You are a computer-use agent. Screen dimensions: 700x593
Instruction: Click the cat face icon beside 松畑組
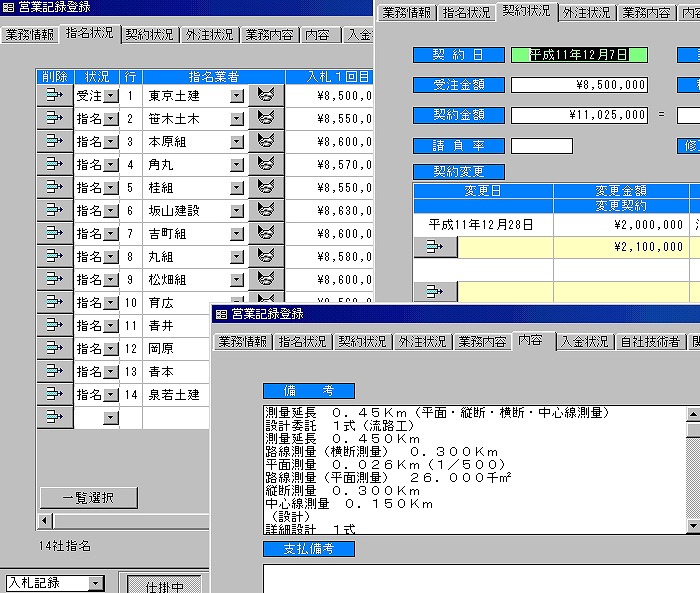[x=266, y=279]
